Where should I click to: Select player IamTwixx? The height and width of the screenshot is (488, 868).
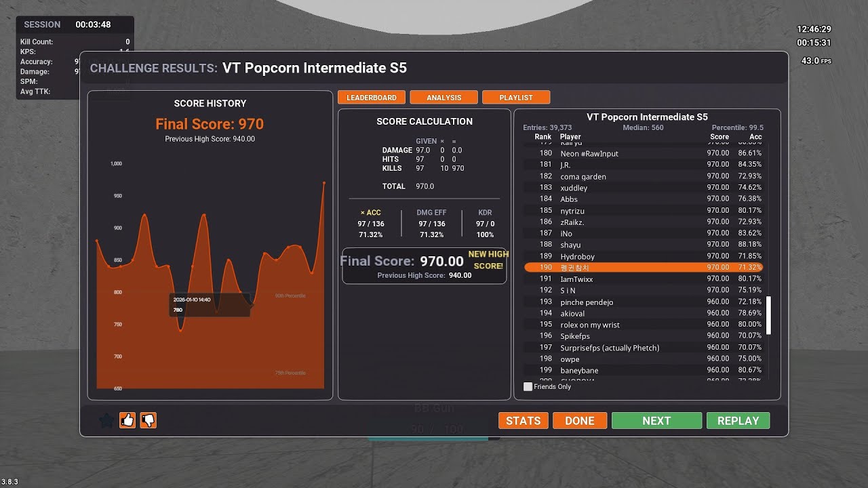[644, 279]
